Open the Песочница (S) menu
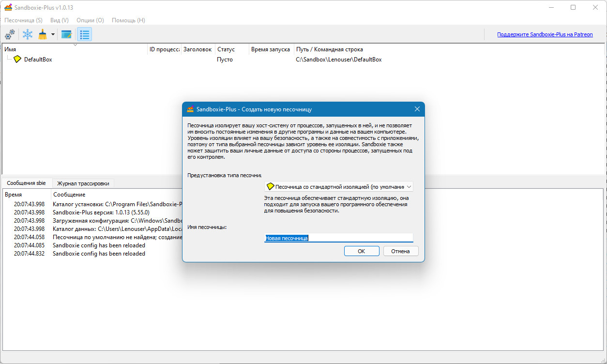 pos(23,20)
